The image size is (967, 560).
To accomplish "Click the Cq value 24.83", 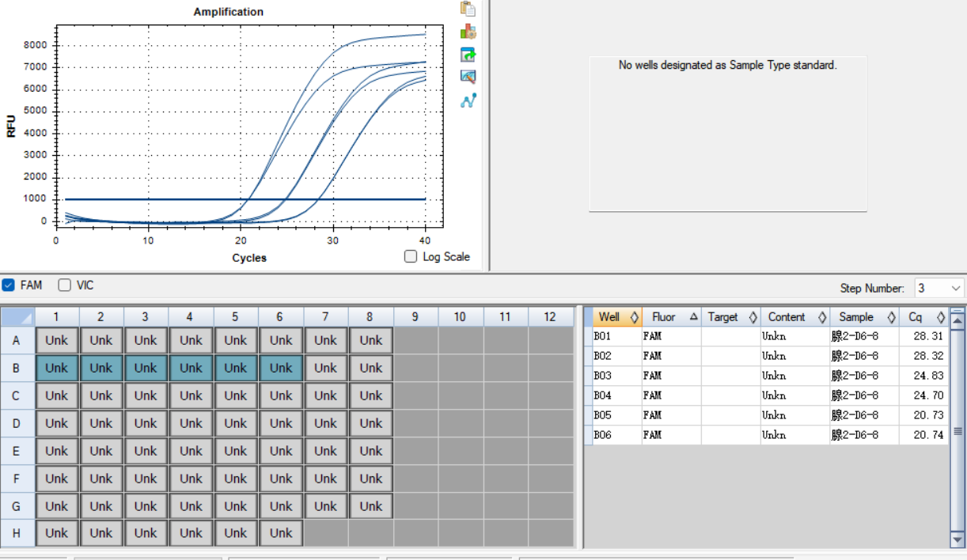I will tap(927, 376).
